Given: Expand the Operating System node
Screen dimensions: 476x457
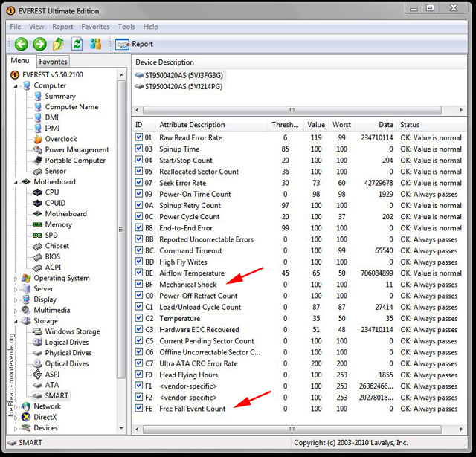Looking at the screenshot, I should 16,279.
